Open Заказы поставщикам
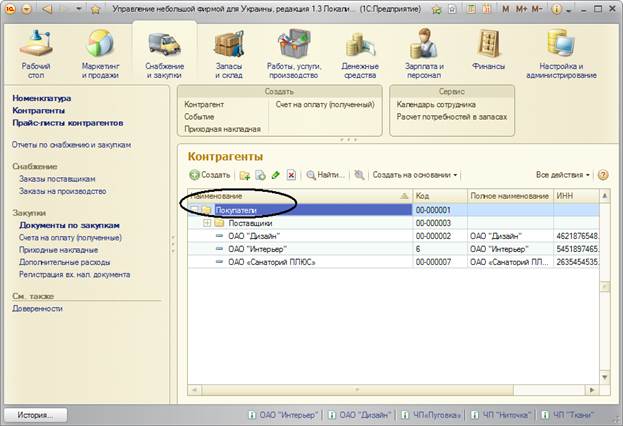This screenshot has height=426, width=623. point(57,179)
